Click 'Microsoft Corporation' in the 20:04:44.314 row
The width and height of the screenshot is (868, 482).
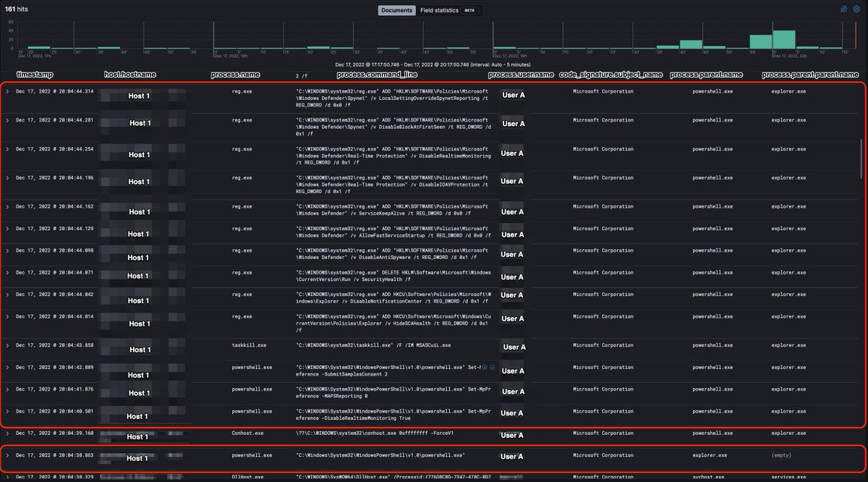click(603, 91)
